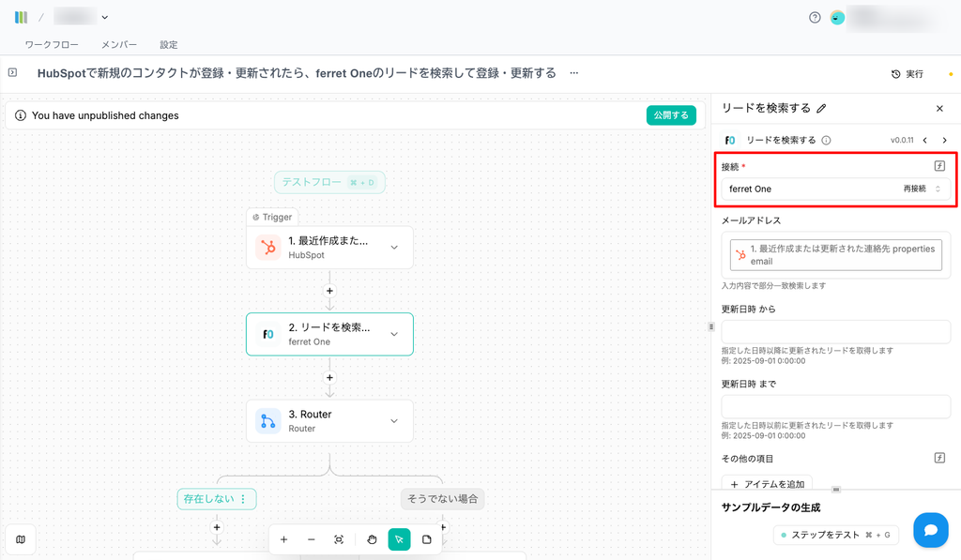Click the 更新日時 から input field
Image resolution: width=961 pixels, height=560 pixels.
835,332
